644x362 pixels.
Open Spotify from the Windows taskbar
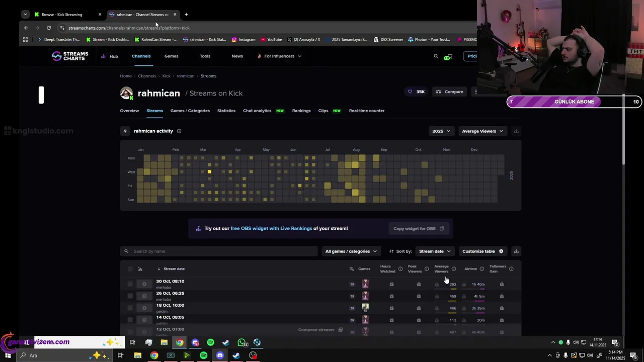[x=203, y=355]
